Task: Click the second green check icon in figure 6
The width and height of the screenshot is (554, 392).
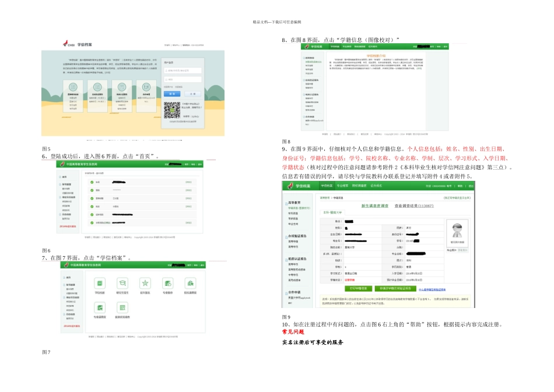Action: (92, 190)
